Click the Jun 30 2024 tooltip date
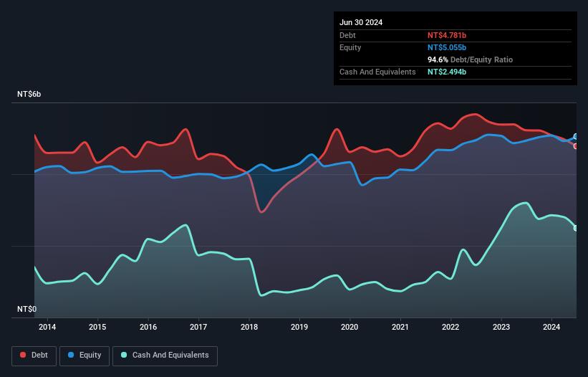This screenshot has width=588, height=377. [361, 22]
